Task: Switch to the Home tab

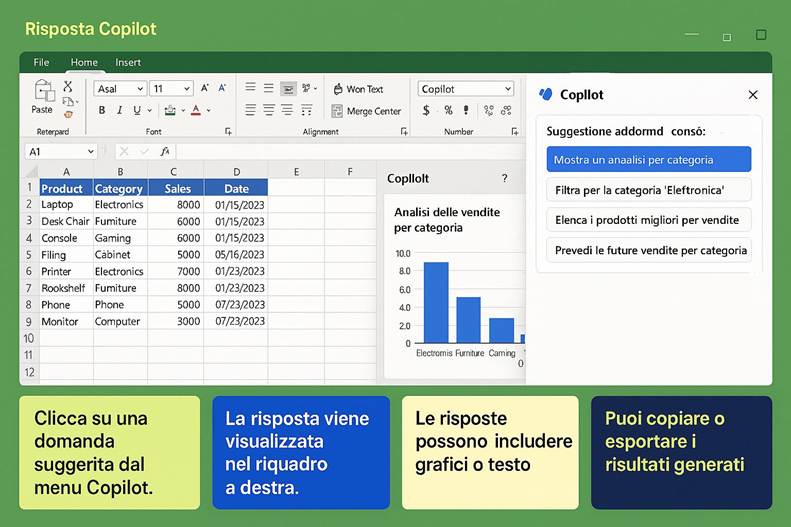Action: tap(84, 63)
